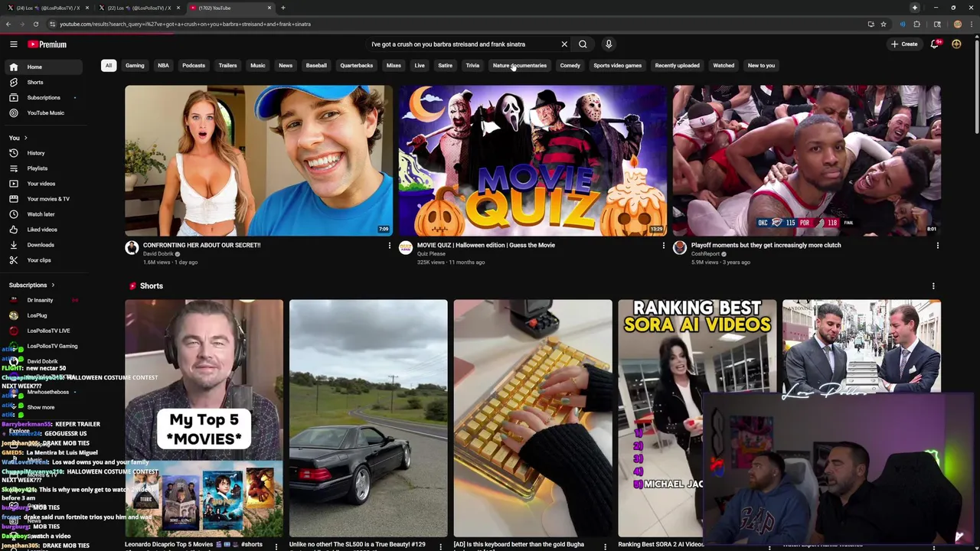Click the YouTube Premium logo
The image size is (980, 551).
[47, 44]
